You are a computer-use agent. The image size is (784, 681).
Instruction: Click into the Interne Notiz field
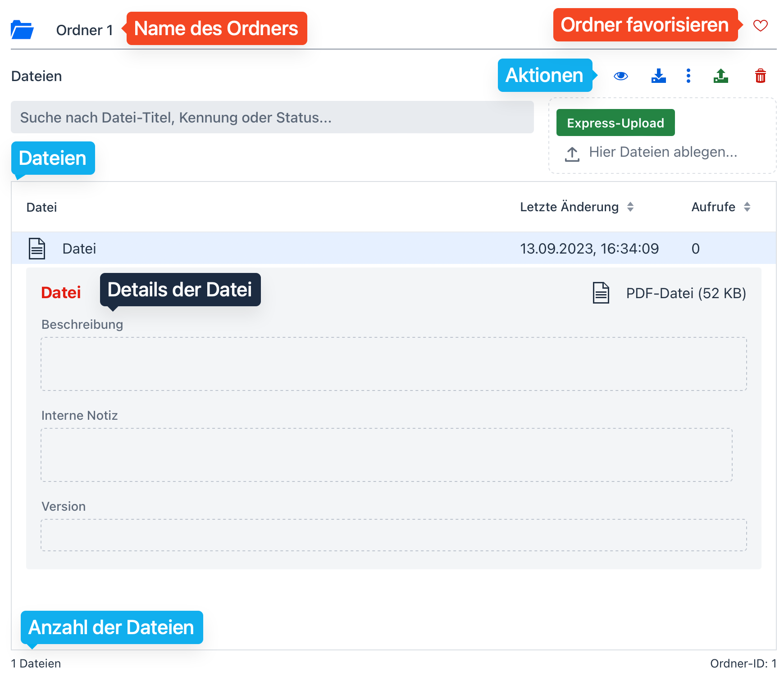pos(386,455)
